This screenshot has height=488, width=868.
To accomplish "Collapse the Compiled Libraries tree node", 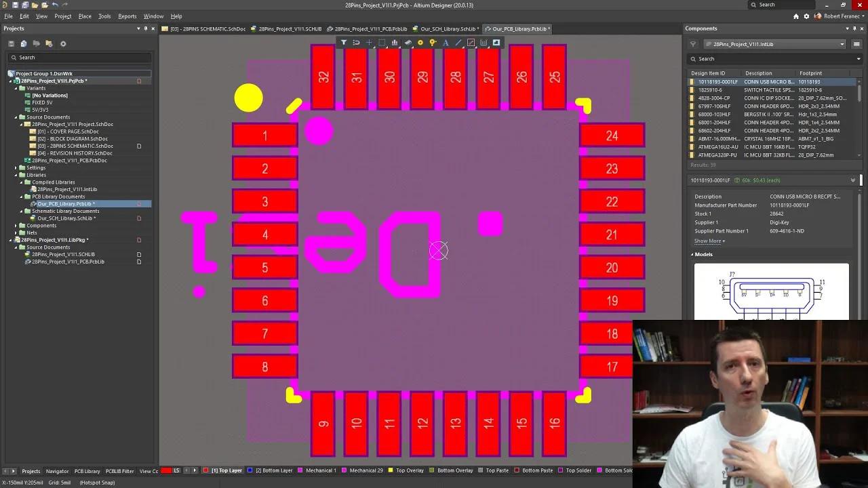I will click(22, 182).
